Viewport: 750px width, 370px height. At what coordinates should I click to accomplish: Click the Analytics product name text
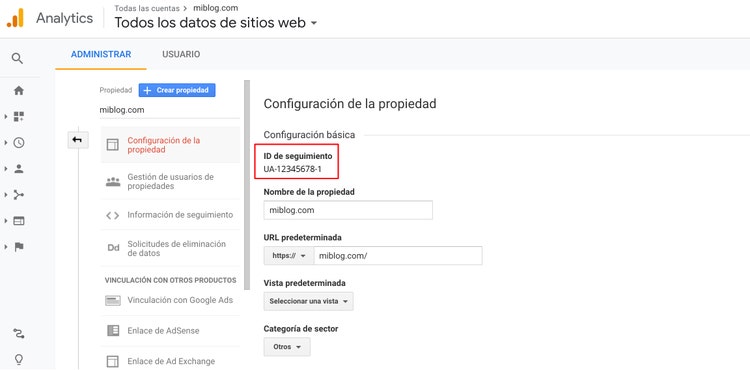[x=64, y=19]
